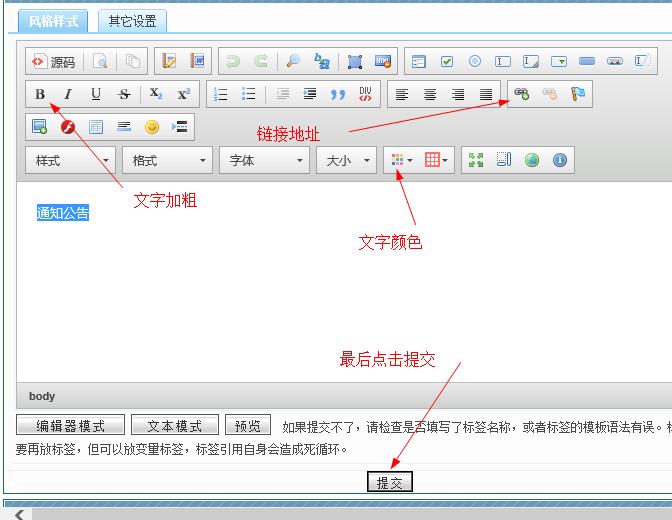Screen dimensions: 672x520
Task: Click the block quote icon
Action: (x=337, y=94)
